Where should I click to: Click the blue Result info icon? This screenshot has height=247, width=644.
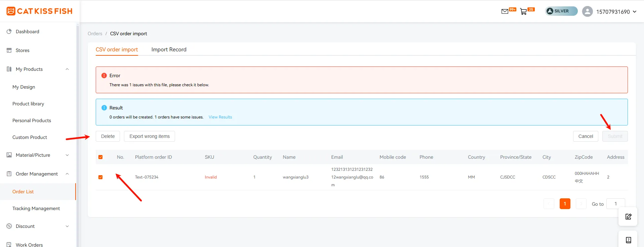104,108
